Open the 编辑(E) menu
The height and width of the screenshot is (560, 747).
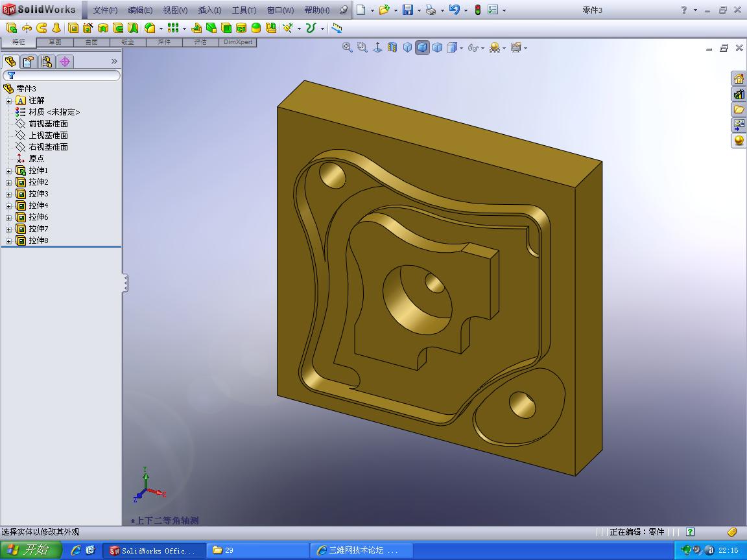click(140, 10)
